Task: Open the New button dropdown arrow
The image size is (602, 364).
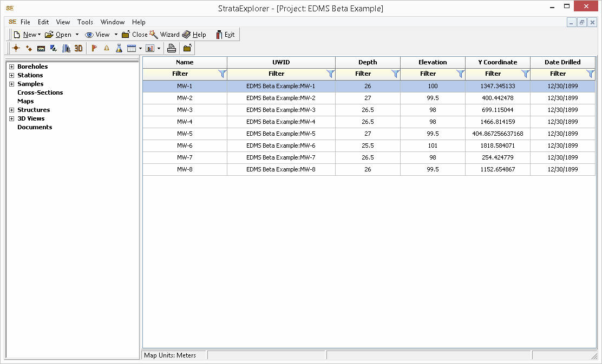Action: pyautogui.click(x=40, y=35)
